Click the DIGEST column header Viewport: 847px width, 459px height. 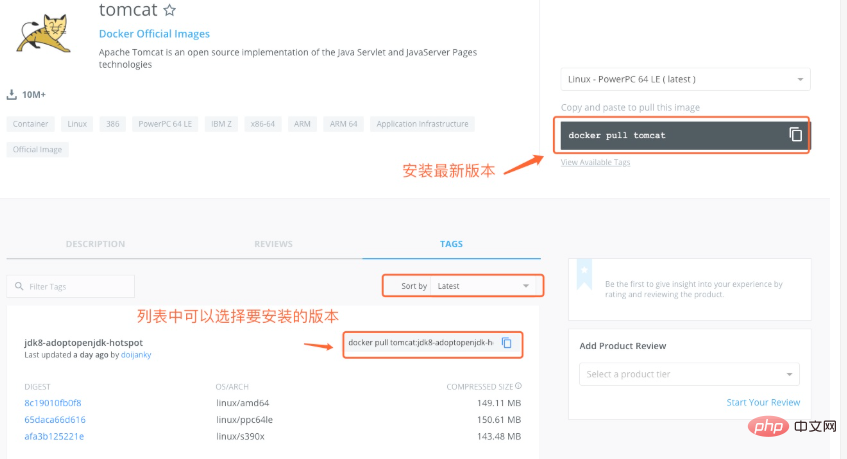coord(37,387)
